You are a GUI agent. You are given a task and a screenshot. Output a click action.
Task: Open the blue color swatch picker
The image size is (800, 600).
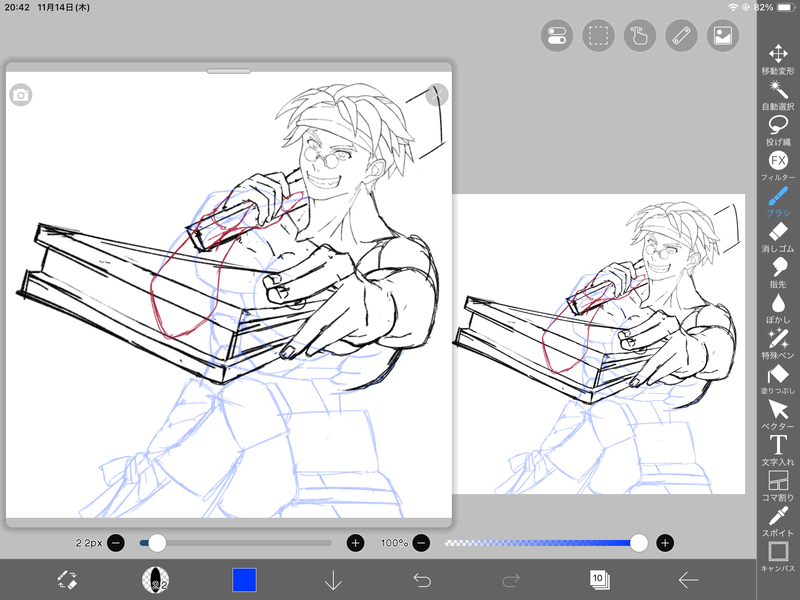(244, 580)
